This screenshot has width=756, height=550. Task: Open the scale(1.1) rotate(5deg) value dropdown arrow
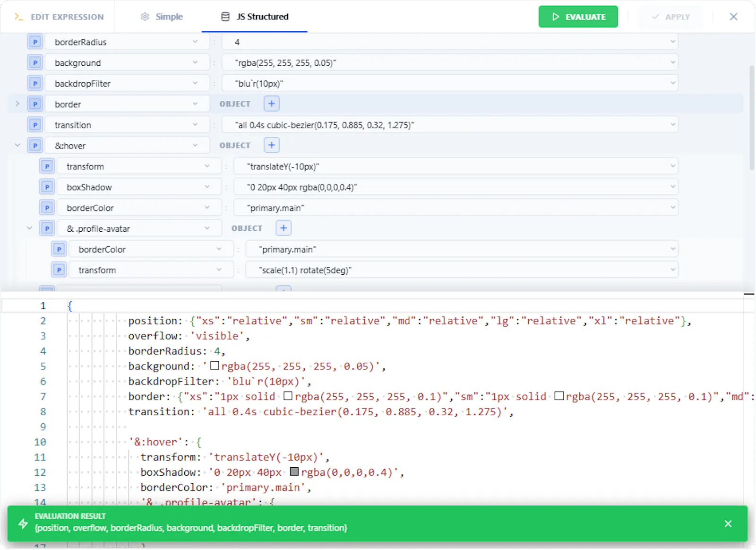[672, 270]
